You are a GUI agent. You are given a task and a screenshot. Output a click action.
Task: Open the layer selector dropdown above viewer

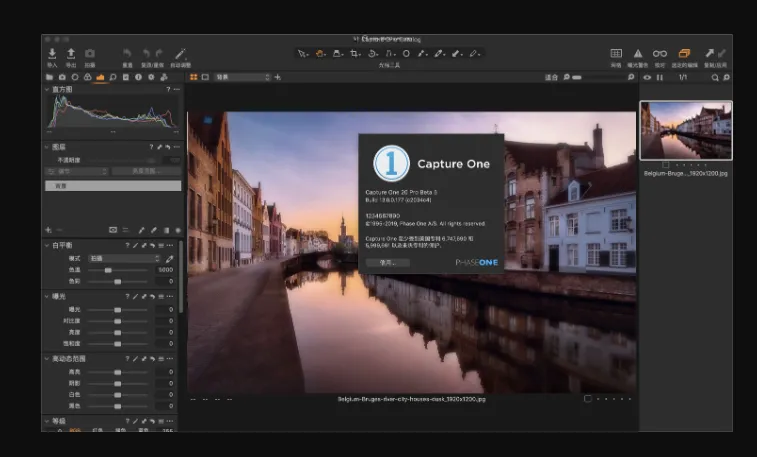click(242, 77)
